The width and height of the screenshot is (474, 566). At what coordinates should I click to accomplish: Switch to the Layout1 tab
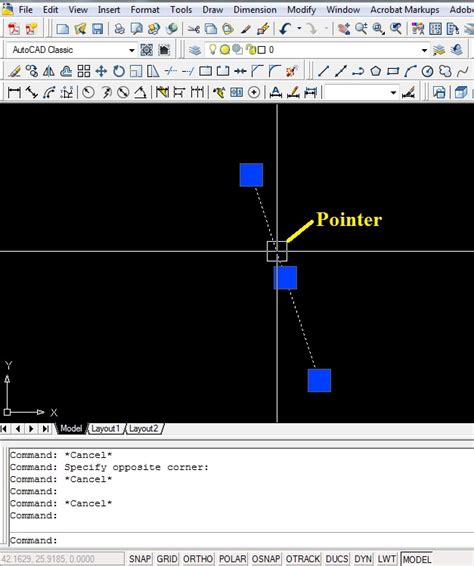pyautogui.click(x=105, y=429)
